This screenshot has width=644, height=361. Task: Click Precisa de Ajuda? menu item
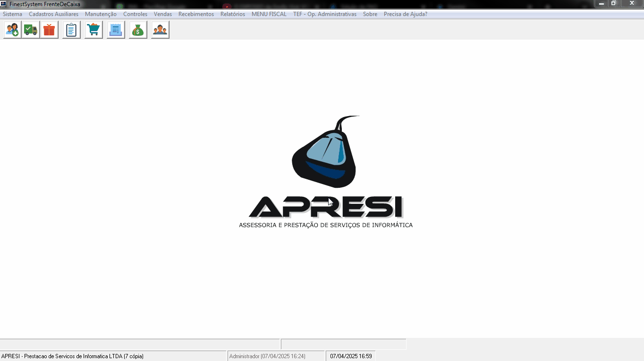pos(405,14)
